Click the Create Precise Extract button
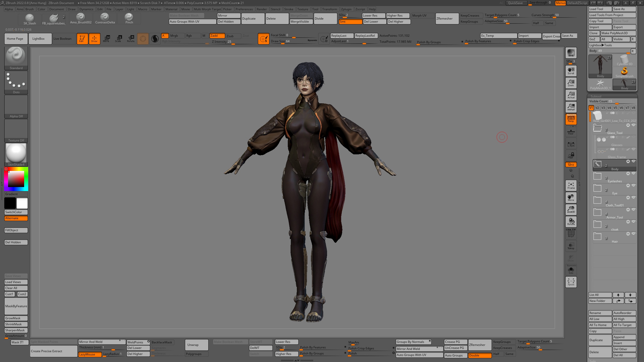The width and height of the screenshot is (644, 362). [53, 351]
